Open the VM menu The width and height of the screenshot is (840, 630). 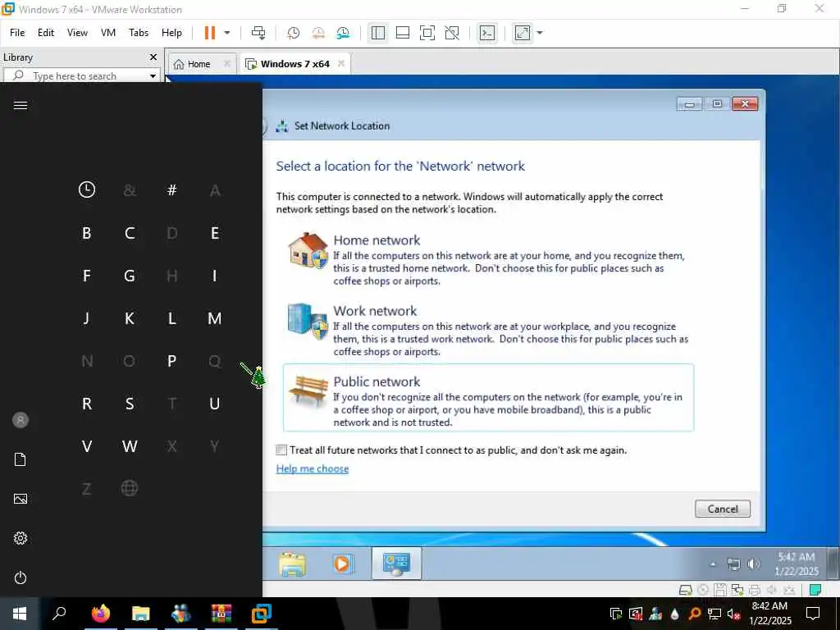(x=108, y=33)
